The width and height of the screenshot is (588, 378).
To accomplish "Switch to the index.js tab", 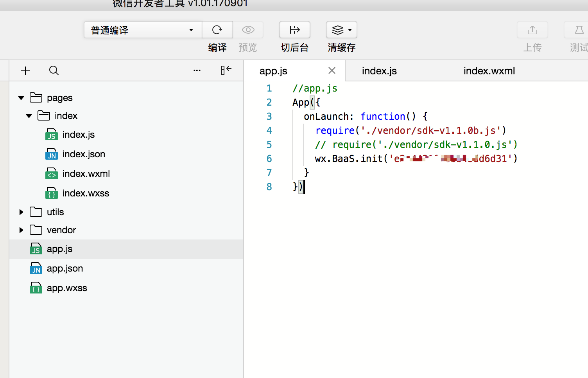I will 379,71.
